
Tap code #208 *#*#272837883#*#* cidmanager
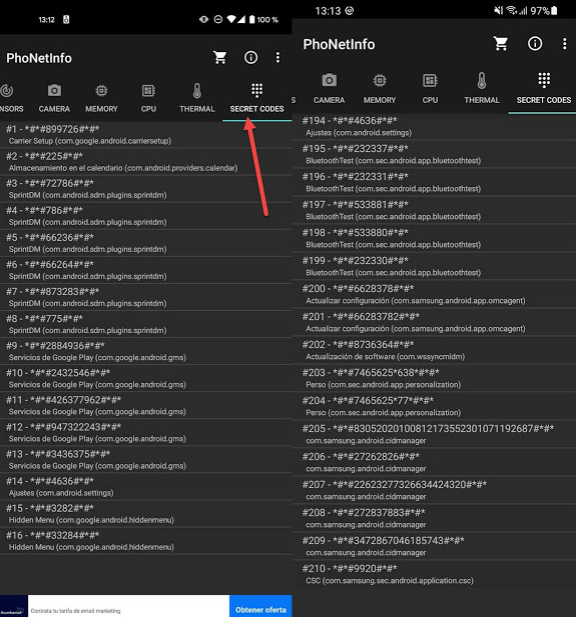pyautogui.click(x=434, y=517)
